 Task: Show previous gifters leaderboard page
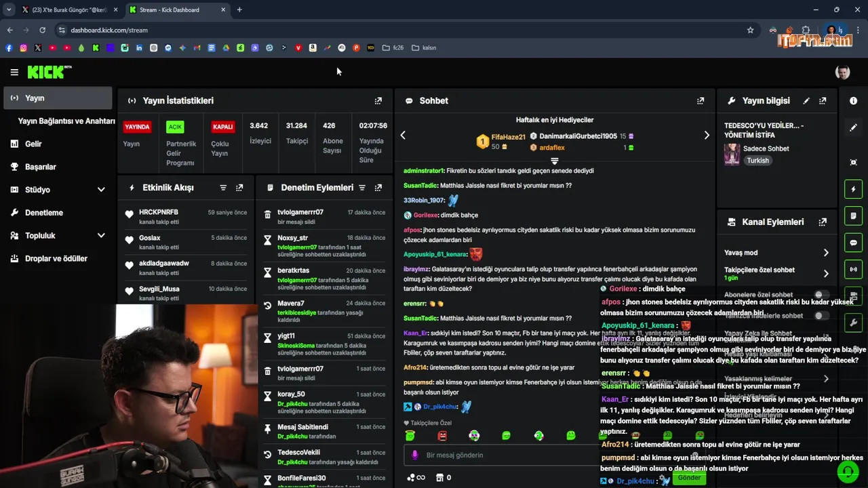click(403, 136)
